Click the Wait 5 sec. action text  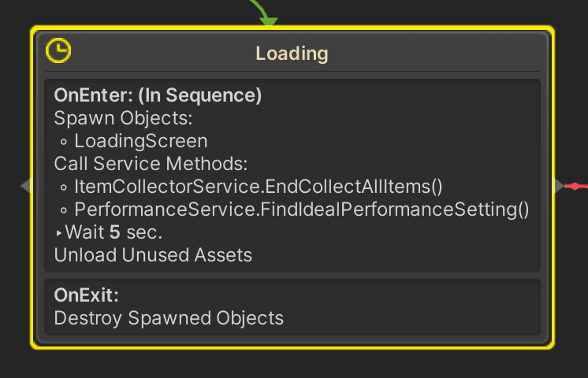pyautogui.click(x=114, y=232)
